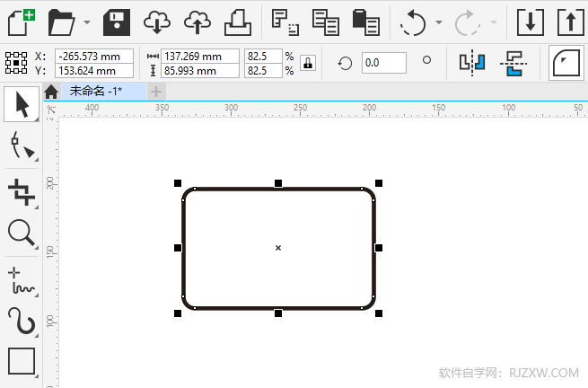This screenshot has height=388, width=588.
Task: Click the bottom-left selection handle
Action: [178, 313]
